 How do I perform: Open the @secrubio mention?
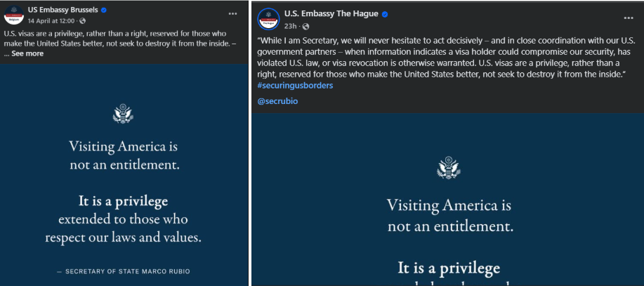(x=277, y=100)
